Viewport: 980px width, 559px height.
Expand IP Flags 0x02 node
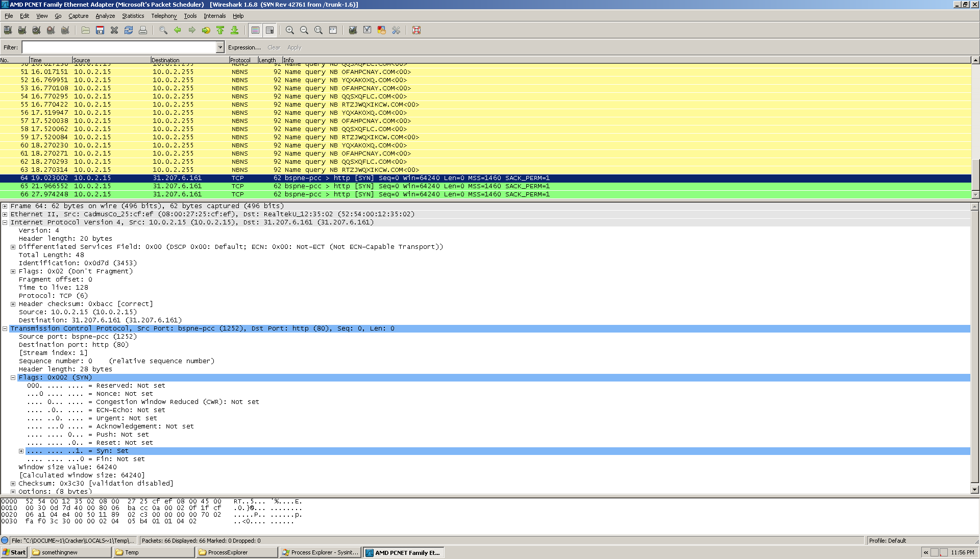click(13, 271)
